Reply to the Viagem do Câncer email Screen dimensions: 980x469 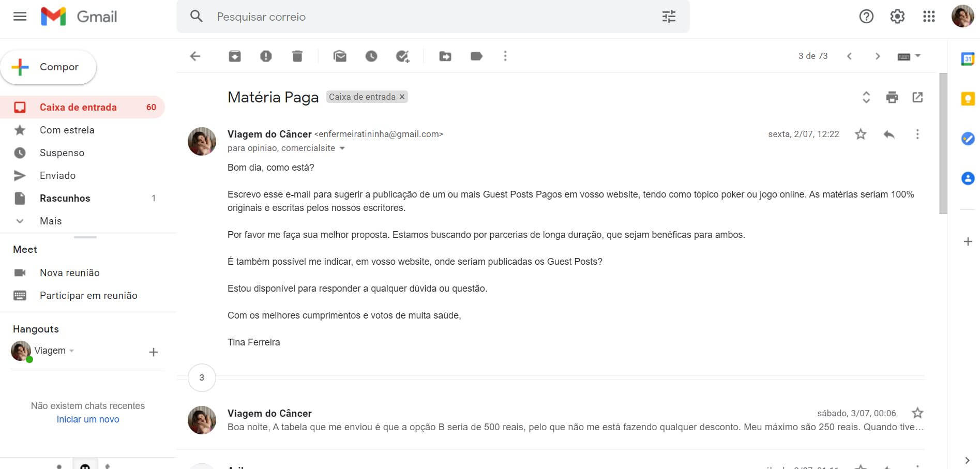[889, 134]
